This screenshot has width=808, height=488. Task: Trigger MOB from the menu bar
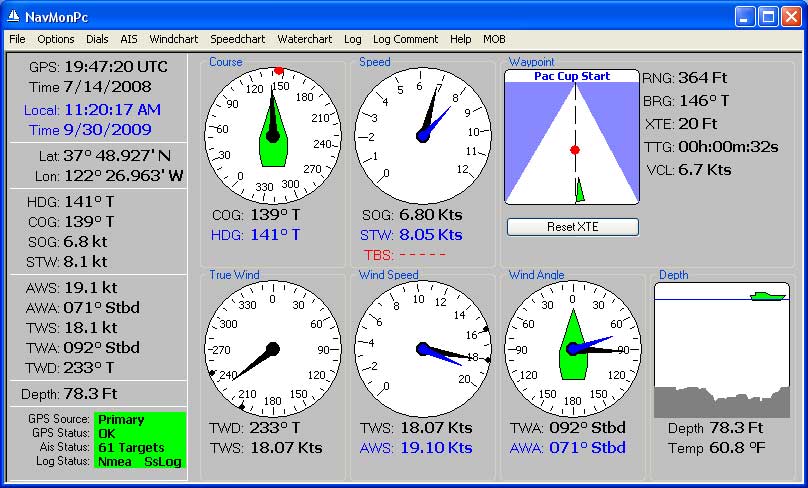point(494,39)
